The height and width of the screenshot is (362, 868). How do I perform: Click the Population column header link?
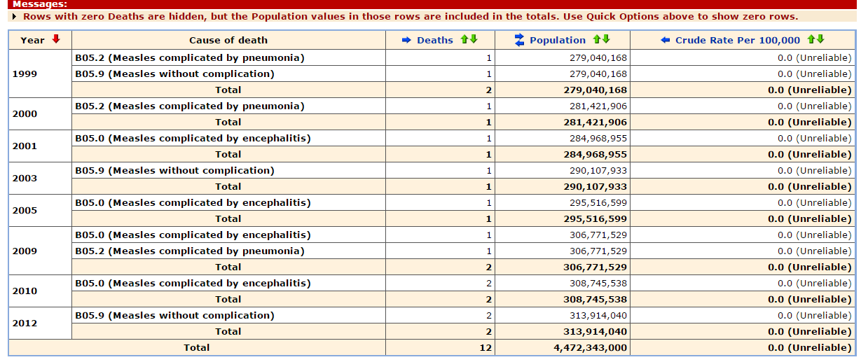click(558, 40)
